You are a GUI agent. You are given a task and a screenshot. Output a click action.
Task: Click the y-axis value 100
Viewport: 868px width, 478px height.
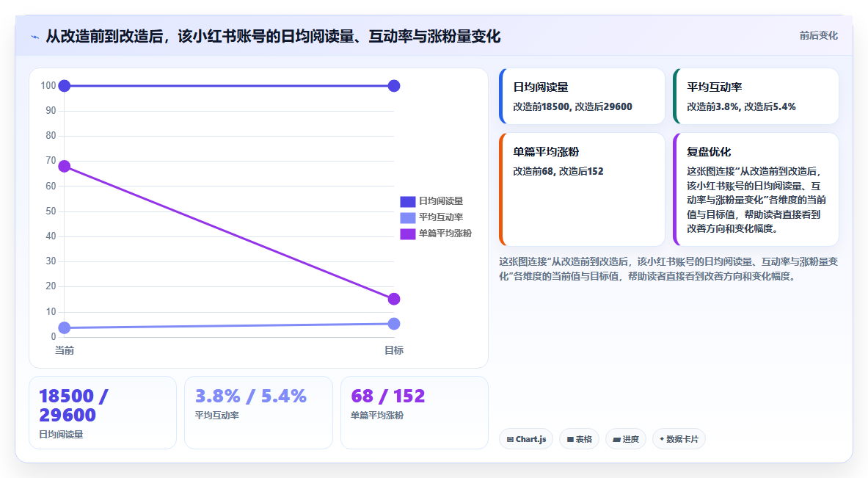(48, 86)
